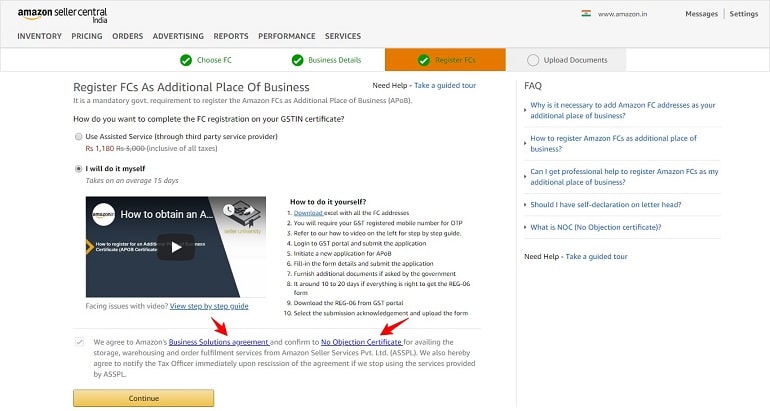Select I will do it myself option
This screenshot has height=411, width=770.
point(79,168)
